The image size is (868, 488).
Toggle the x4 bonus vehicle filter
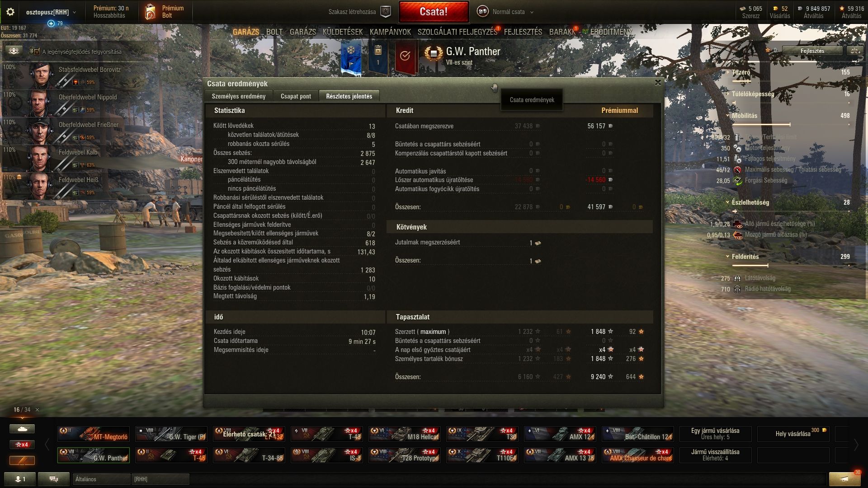pos(22,445)
